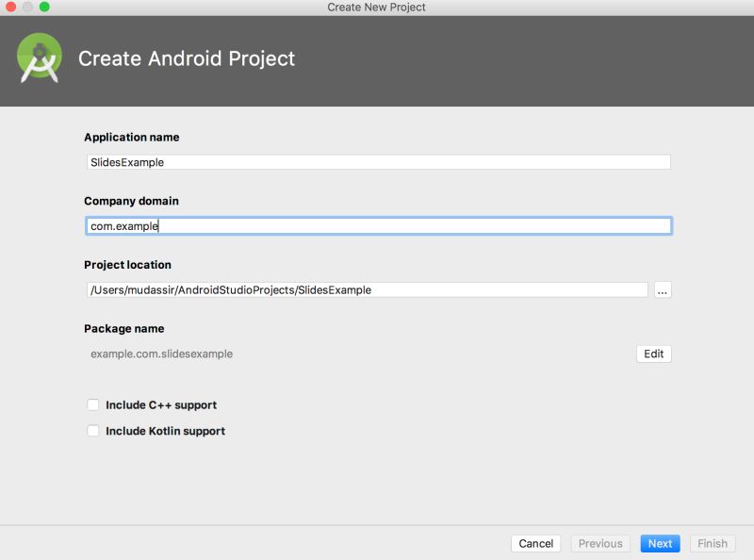Enable Include Kotlin support
Viewport: 754px width, 560px height.
[x=91, y=431]
